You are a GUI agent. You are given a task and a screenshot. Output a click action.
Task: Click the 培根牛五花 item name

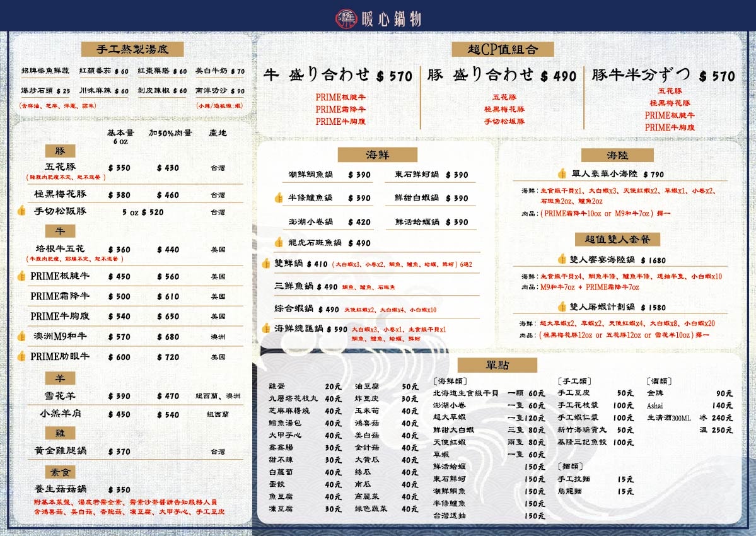[61, 248]
